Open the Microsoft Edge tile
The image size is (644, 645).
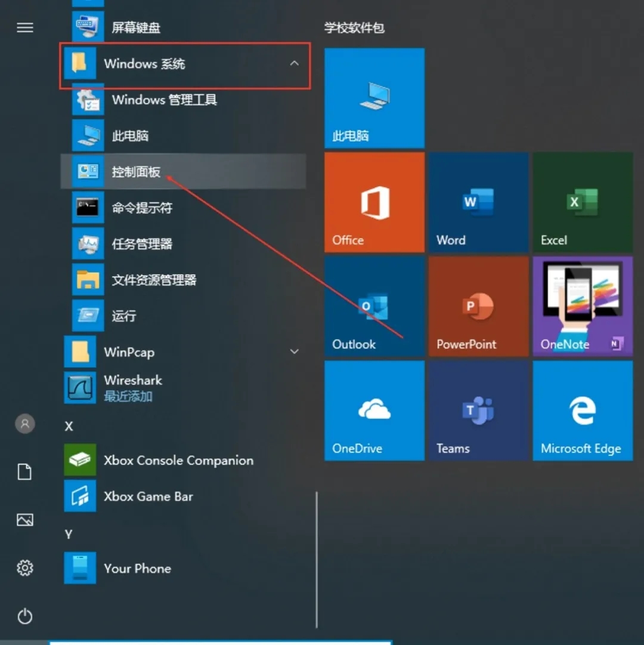pyautogui.click(x=582, y=411)
